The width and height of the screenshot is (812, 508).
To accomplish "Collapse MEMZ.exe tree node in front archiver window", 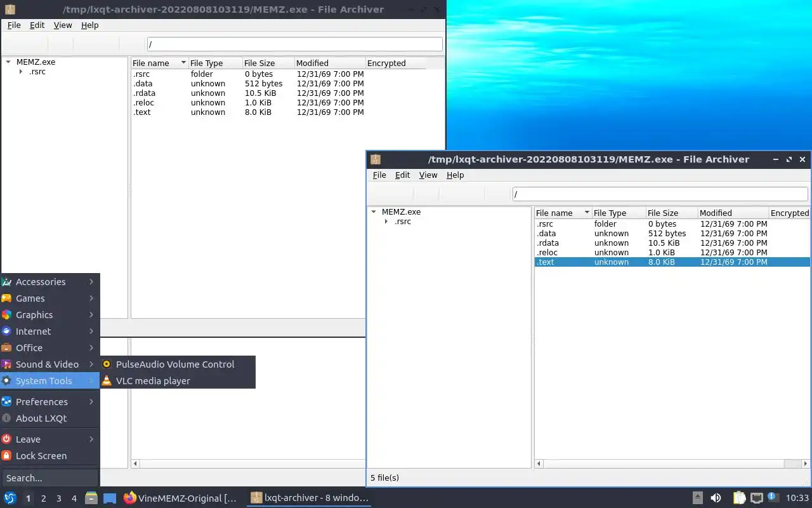I will click(374, 212).
